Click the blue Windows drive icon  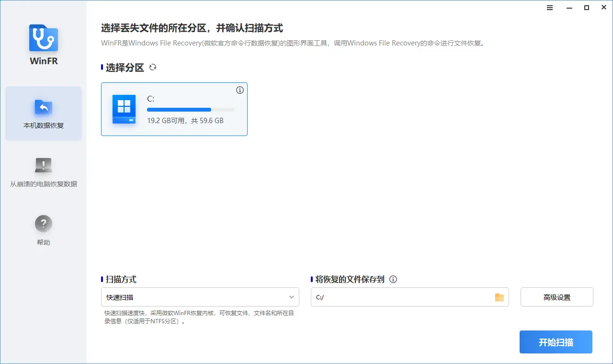[x=124, y=109]
